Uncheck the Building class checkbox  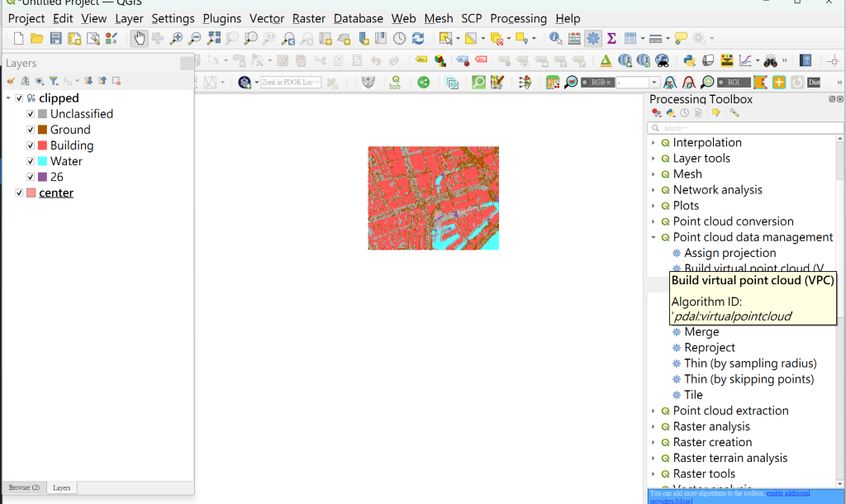point(31,145)
